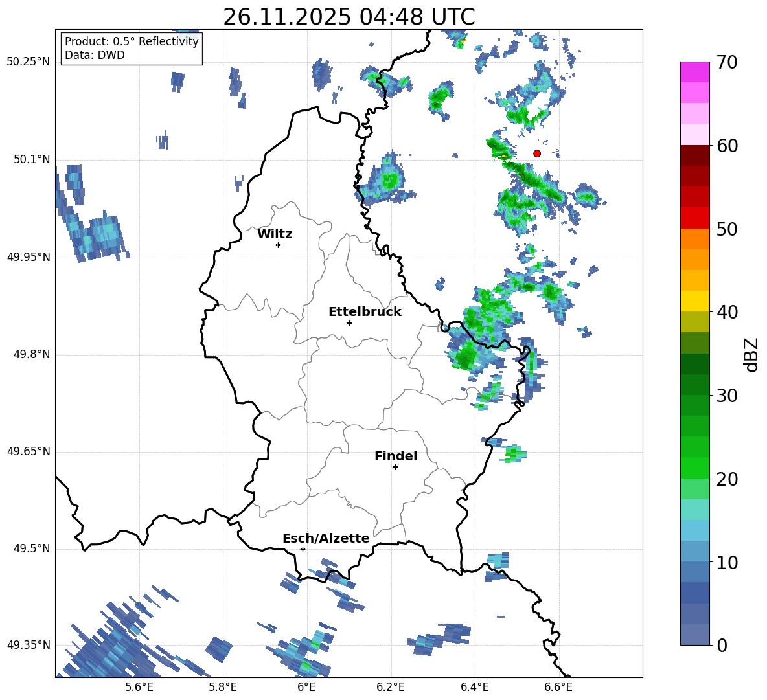Click the 49.5°N latitude label

[x=32, y=548]
